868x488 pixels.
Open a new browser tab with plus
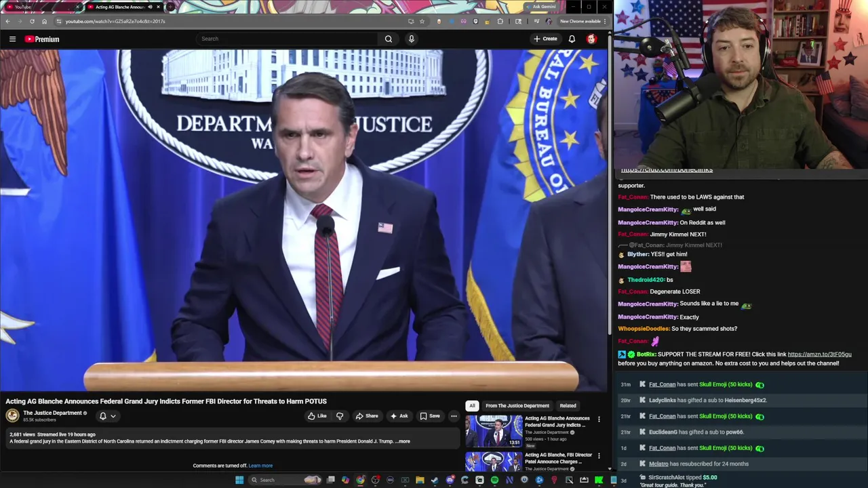[x=169, y=7]
